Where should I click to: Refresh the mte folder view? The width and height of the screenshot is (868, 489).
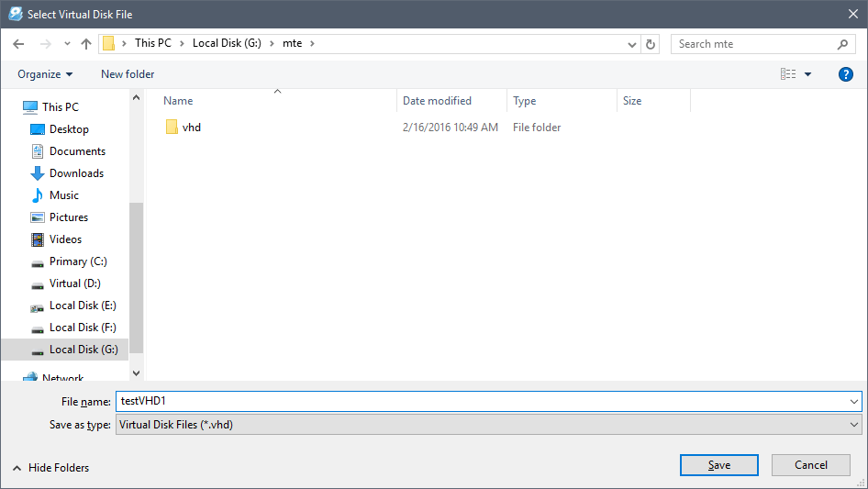pos(651,44)
